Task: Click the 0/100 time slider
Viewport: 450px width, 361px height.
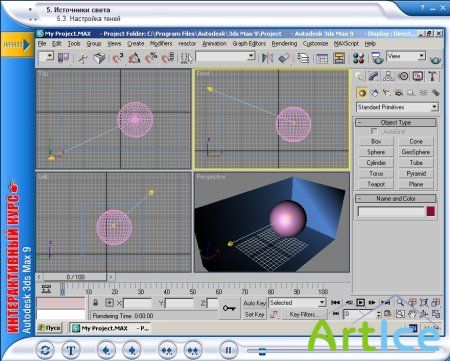Action: coord(75,277)
